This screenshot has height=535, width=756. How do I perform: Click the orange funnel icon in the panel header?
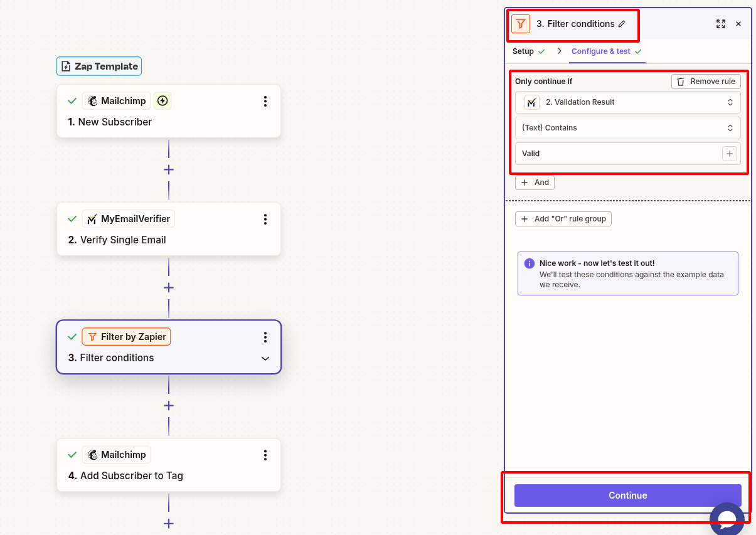[520, 23]
